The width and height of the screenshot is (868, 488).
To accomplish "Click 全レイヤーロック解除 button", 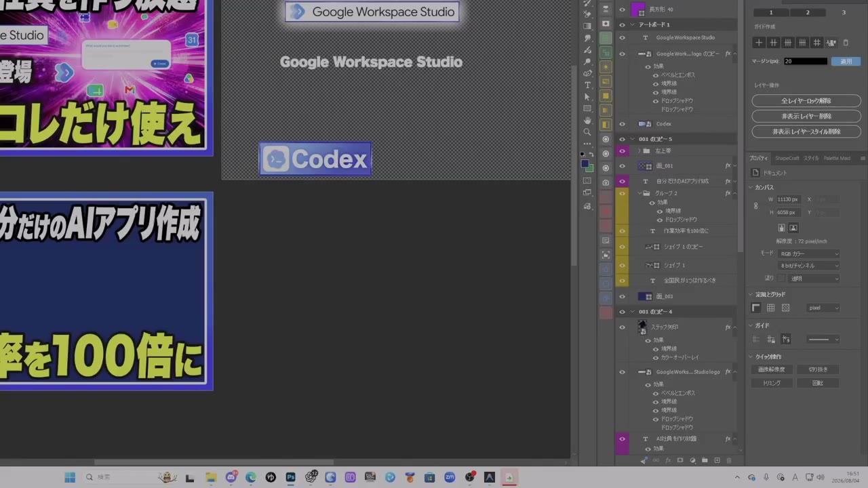I will tap(806, 101).
